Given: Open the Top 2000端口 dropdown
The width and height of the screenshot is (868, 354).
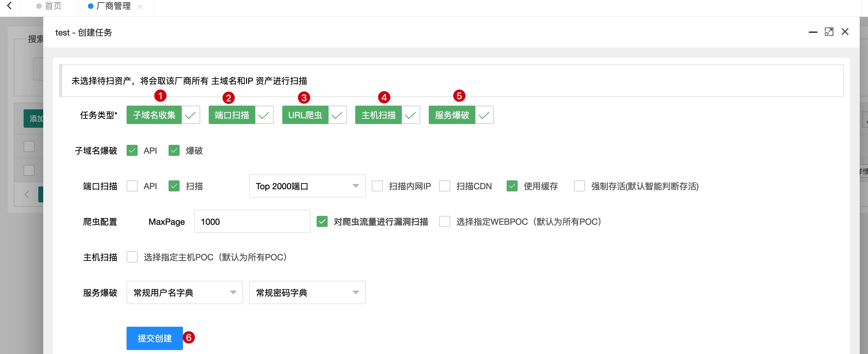Looking at the screenshot, I should (307, 186).
